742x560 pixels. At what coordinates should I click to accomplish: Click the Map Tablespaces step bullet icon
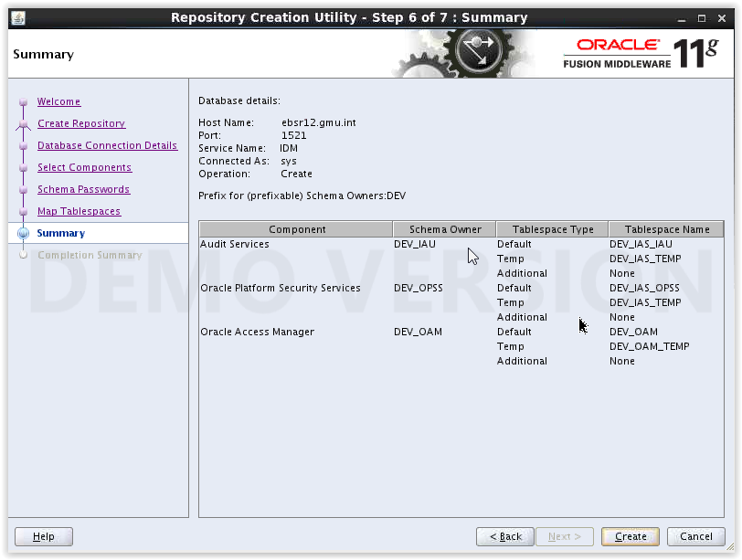(x=23, y=211)
